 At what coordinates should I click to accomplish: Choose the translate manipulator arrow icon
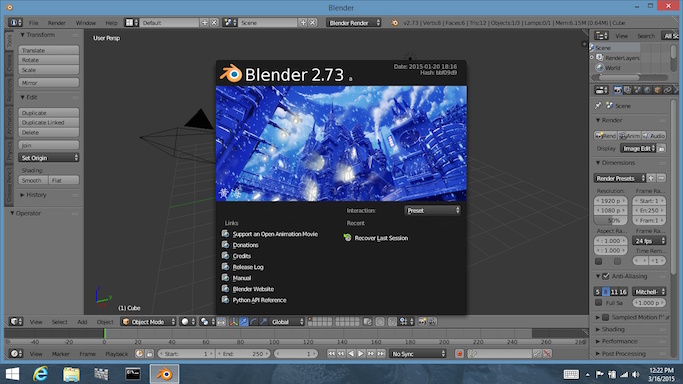pos(243,322)
